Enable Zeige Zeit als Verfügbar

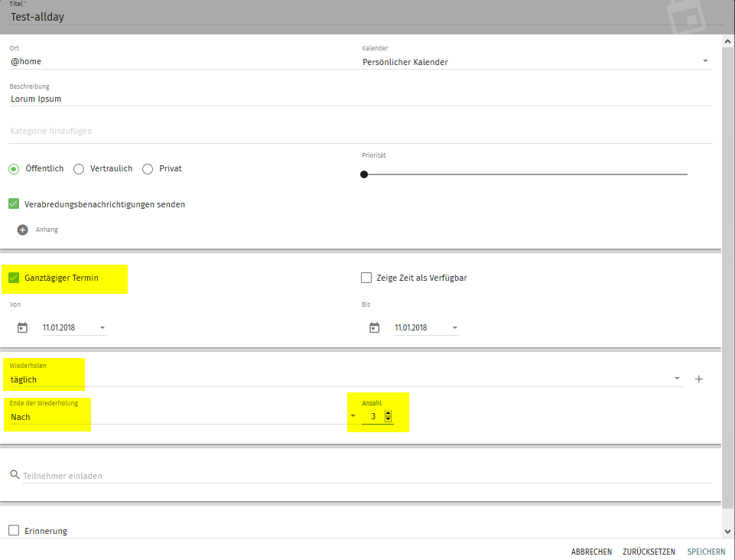tap(366, 278)
